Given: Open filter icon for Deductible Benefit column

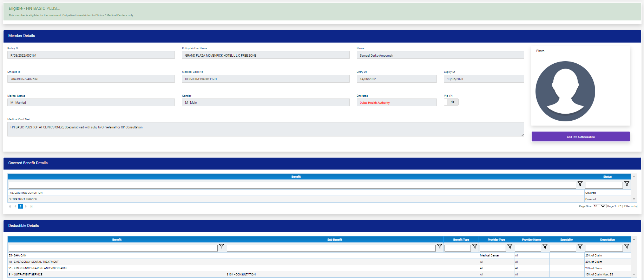Looking at the screenshot, I should (222, 247).
